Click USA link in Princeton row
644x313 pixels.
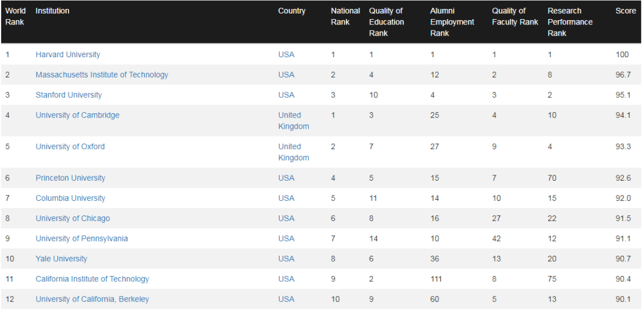(286, 178)
